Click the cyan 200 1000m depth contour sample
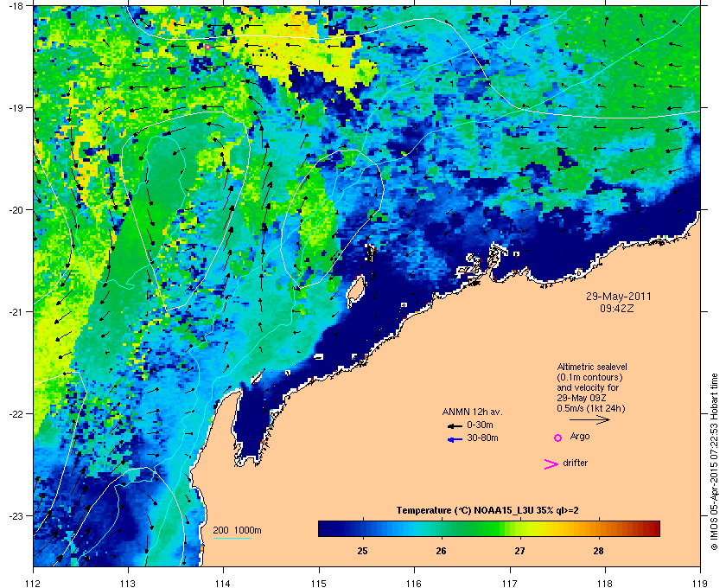 pos(232,538)
